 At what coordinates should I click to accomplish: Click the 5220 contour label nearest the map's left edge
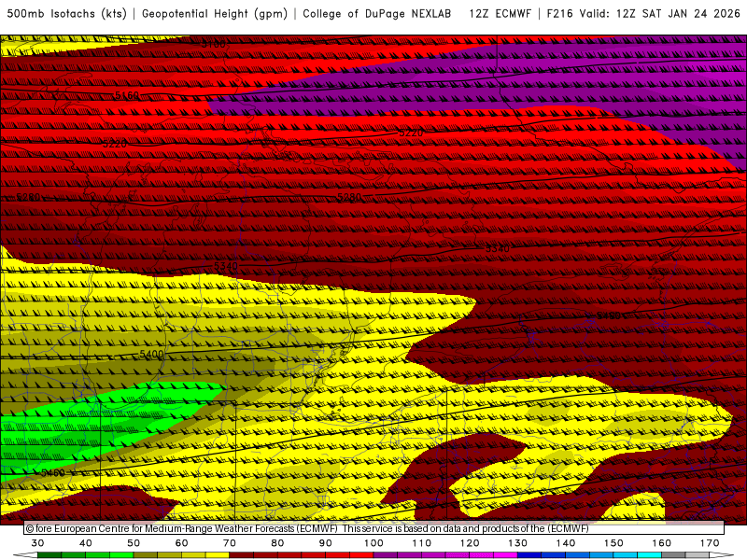click(115, 144)
